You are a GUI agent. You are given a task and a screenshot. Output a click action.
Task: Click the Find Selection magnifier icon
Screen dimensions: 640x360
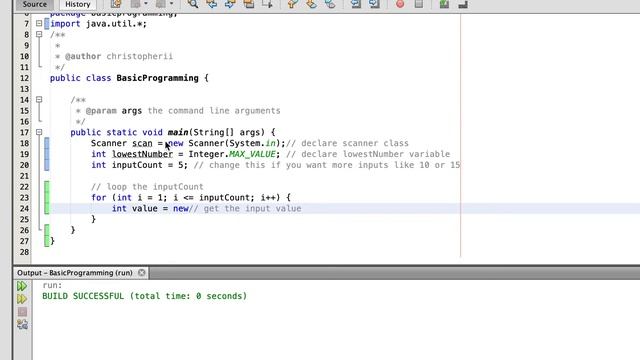[x=193, y=4]
